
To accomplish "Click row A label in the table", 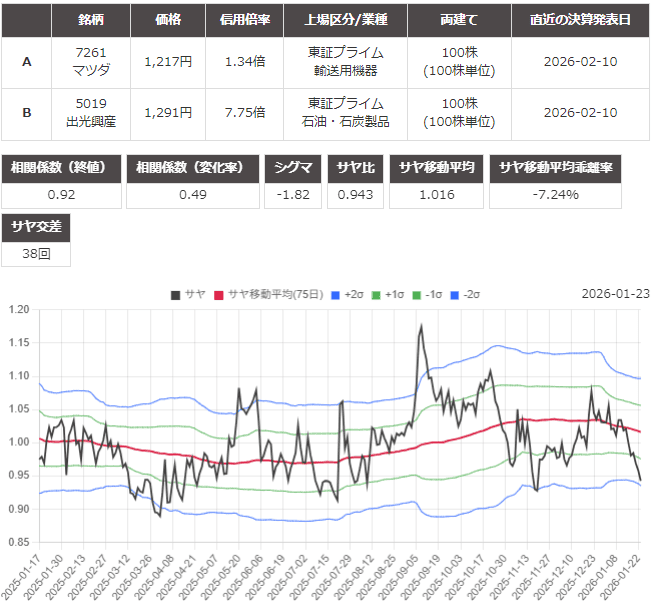I will [27, 62].
